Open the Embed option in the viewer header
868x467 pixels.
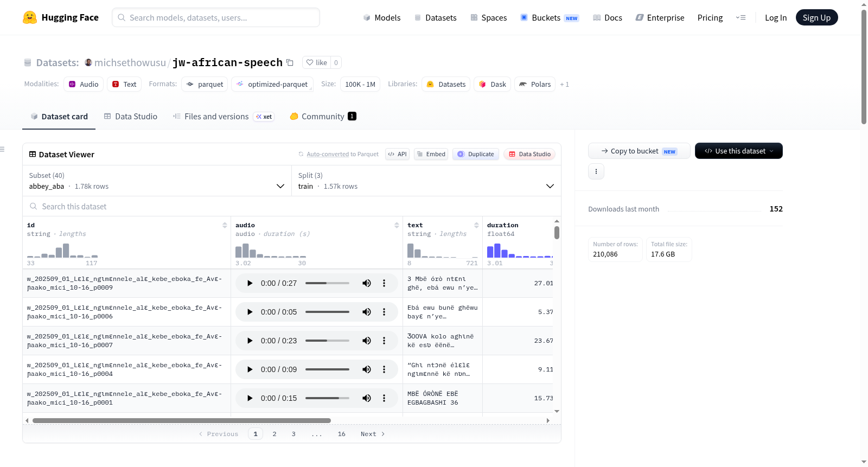pyautogui.click(x=431, y=154)
